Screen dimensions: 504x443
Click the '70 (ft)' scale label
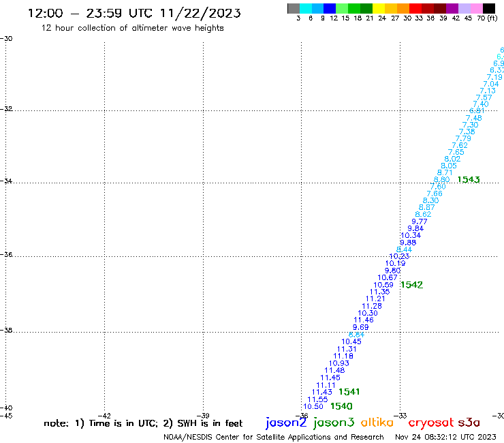point(487,18)
